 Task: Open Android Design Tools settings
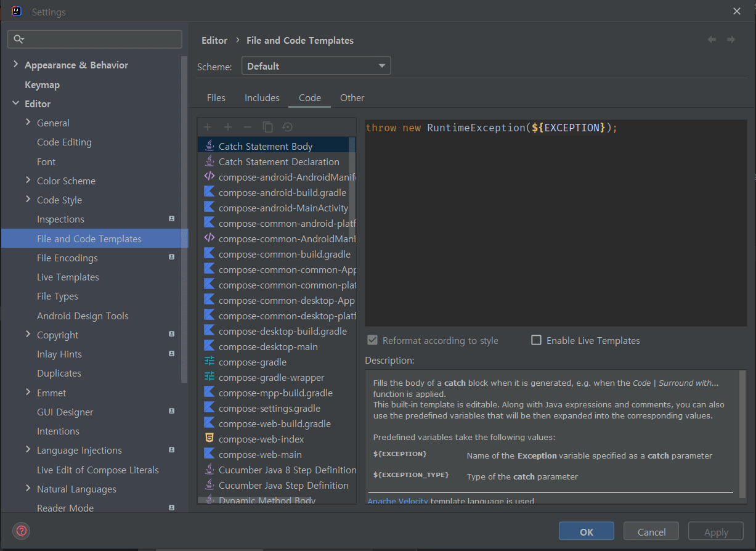(x=83, y=316)
